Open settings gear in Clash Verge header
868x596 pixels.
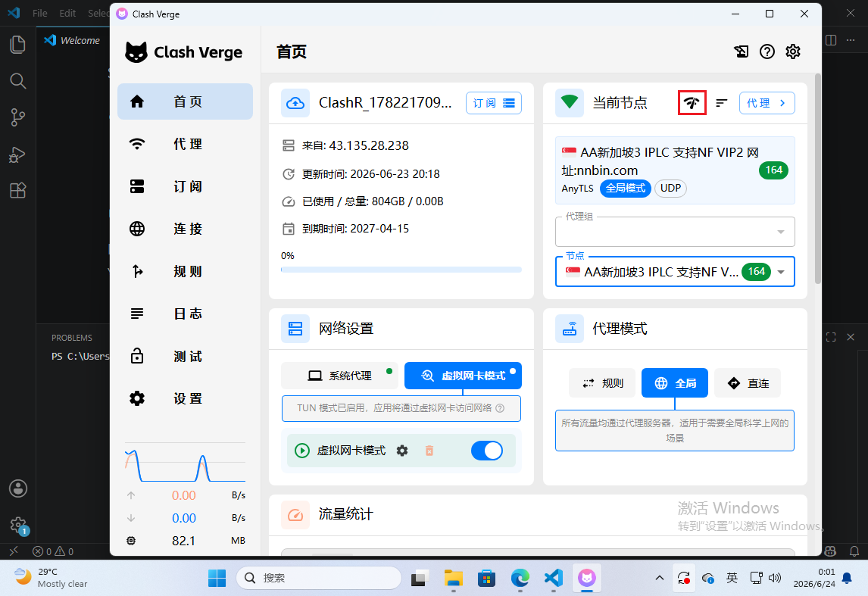pos(793,51)
